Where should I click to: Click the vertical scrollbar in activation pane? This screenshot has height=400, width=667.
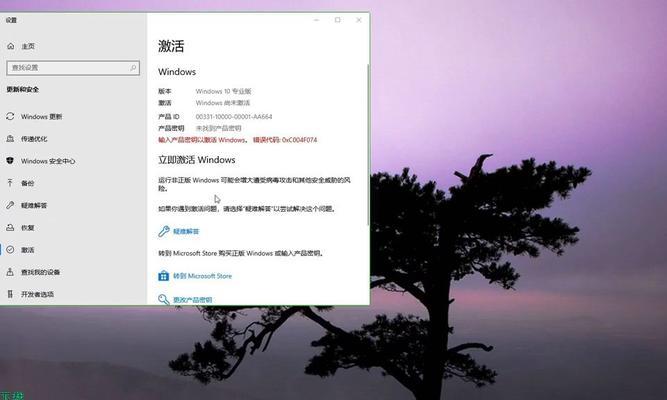(x=368, y=145)
